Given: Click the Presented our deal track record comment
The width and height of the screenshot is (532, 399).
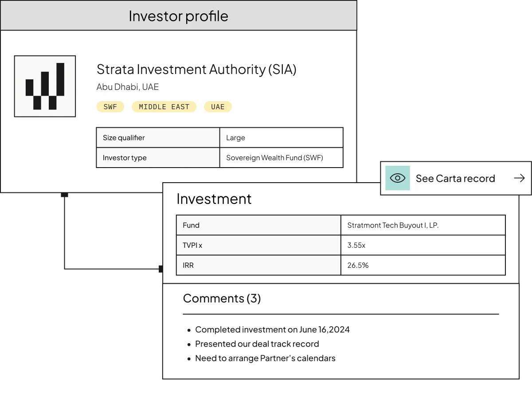Looking at the screenshot, I should (x=257, y=344).
